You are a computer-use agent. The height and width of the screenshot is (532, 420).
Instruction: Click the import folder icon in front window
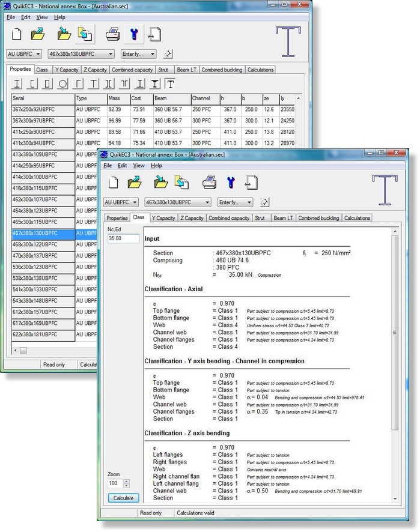pos(160,183)
